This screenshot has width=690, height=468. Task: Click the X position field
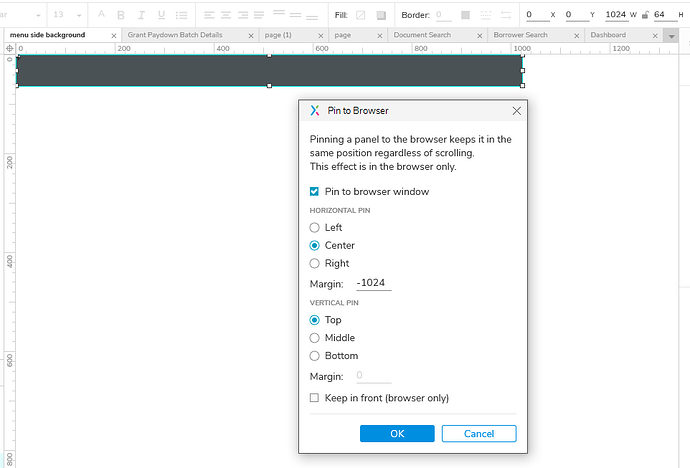pos(538,15)
